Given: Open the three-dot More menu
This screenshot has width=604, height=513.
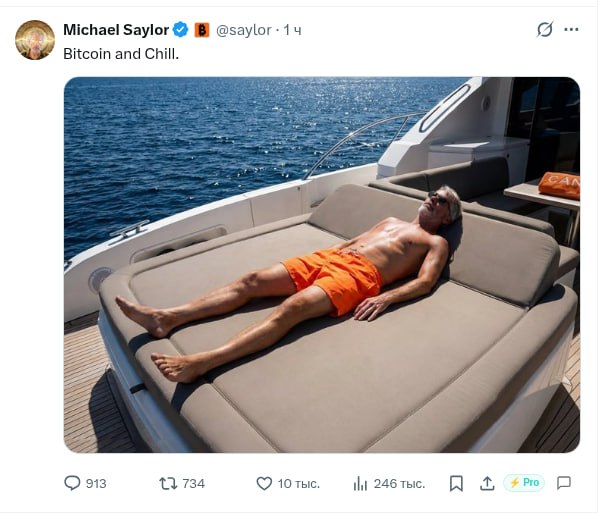Looking at the screenshot, I should [x=571, y=30].
